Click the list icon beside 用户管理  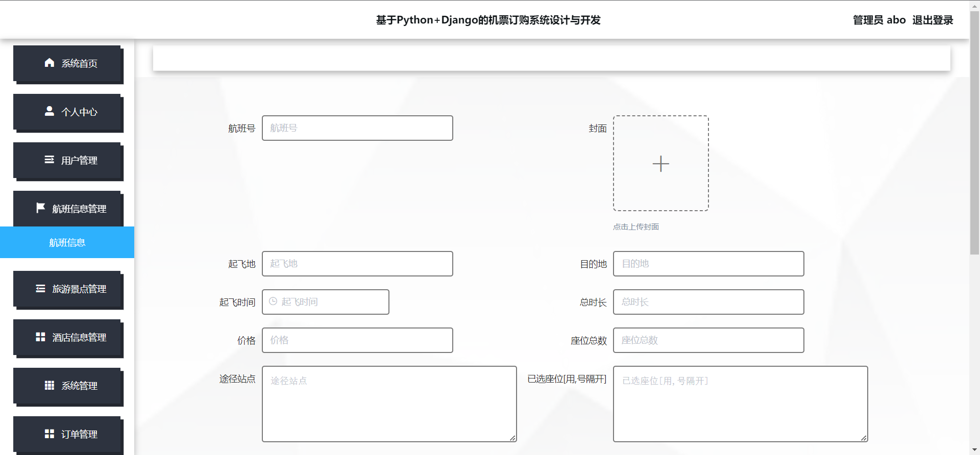click(50, 160)
